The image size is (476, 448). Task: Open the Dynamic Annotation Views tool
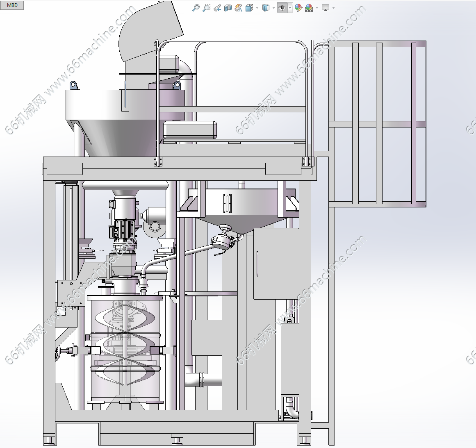point(239,8)
